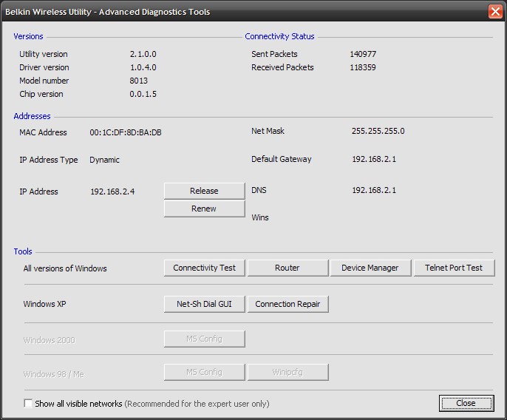Click the Chip version value 0.0.1.5
507x420 pixels.
point(143,94)
